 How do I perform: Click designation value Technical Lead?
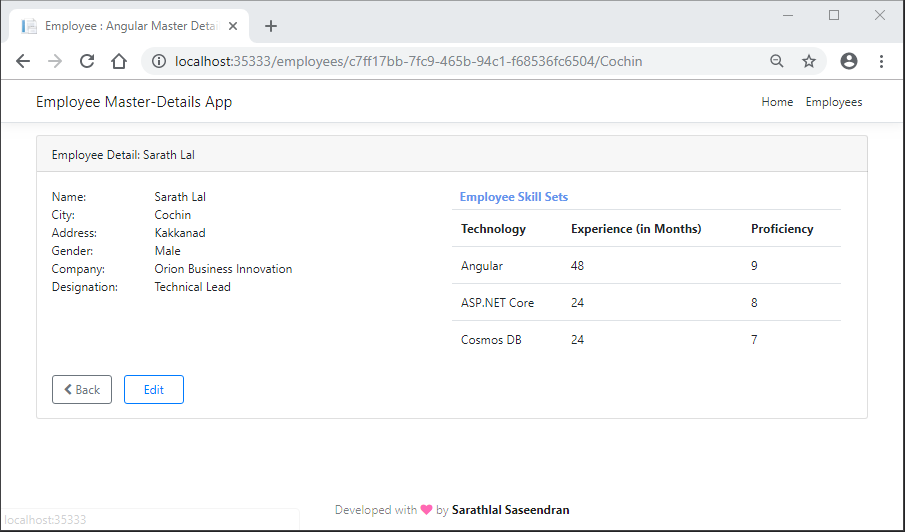click(x=192, y=287)
